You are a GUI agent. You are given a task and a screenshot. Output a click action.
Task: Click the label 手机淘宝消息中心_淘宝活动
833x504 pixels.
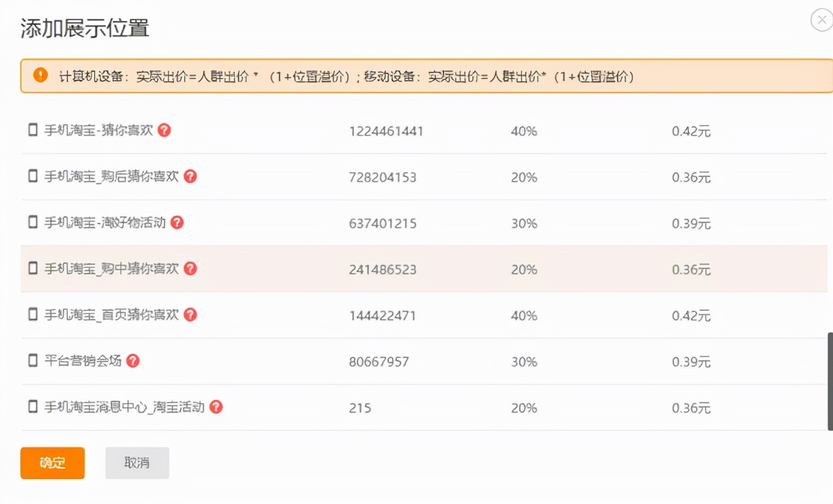tap(125, 406)
